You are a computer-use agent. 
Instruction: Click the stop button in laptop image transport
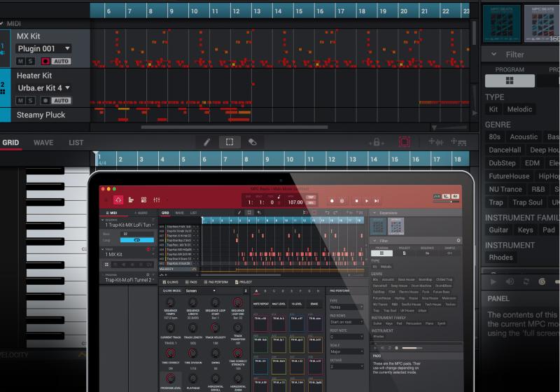356,201
